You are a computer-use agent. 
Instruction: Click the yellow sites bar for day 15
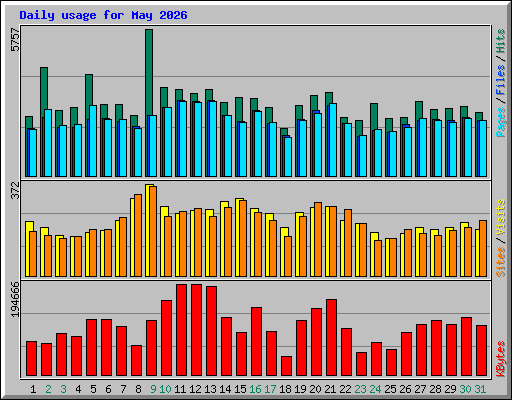(x=238, y=237)
